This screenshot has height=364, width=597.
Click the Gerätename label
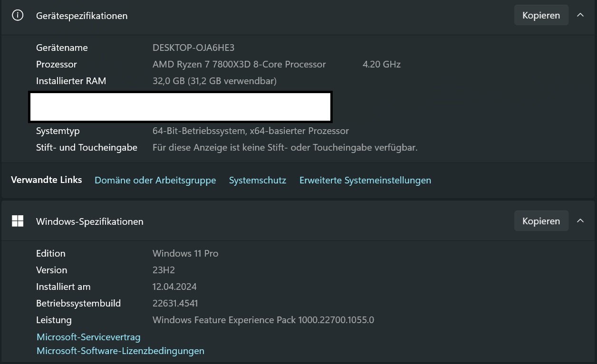pos(62,48)
